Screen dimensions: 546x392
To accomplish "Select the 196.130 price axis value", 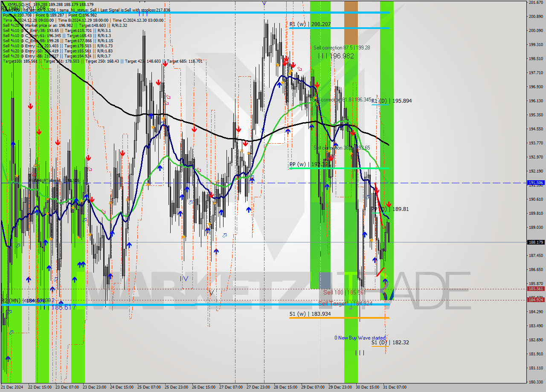I will click(x=536, y=101).
